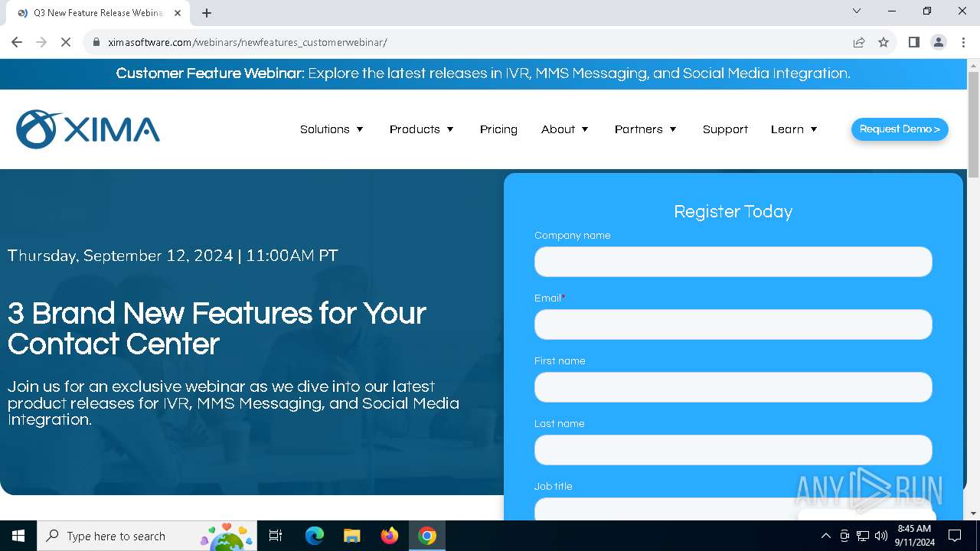Select the Q3 New Feature Release tab
The width and height of the screenshot is (980, 551).
[x=98, y=13]
